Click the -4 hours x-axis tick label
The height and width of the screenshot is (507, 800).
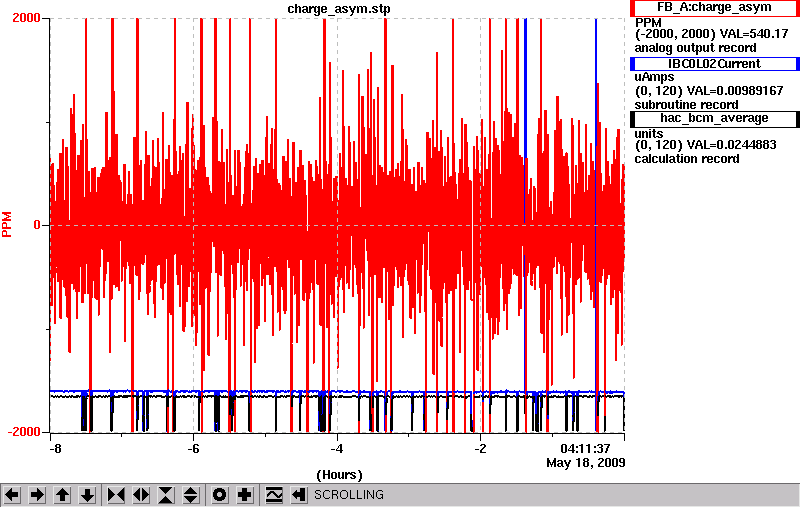(x=337, y=449)
